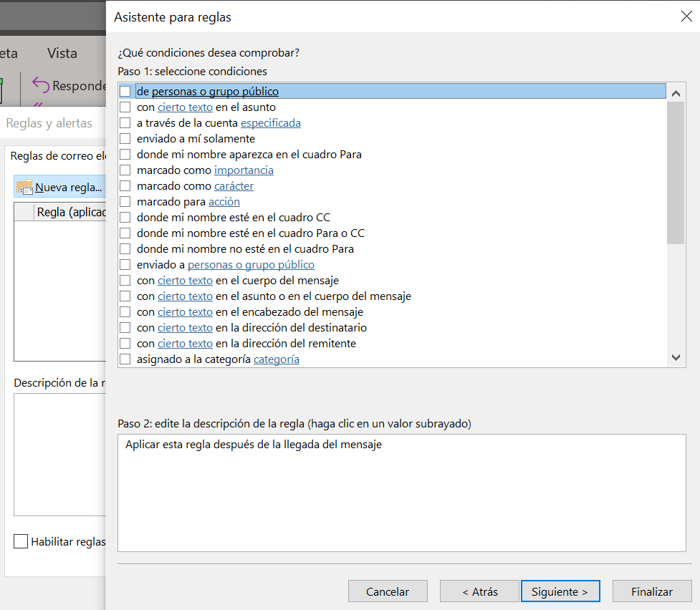Click the 'carácter' link
The width and height of the screenshot is (700, 610).
click(x=234, y=185)
